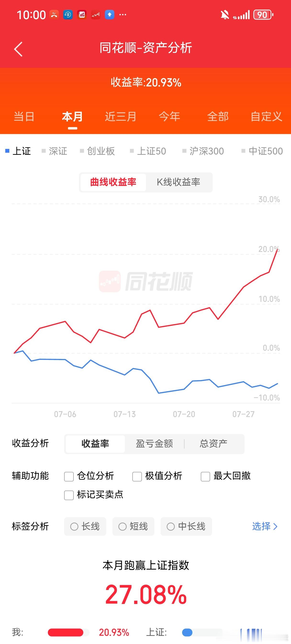Tick the 最大回撤 checkbox

205,476
